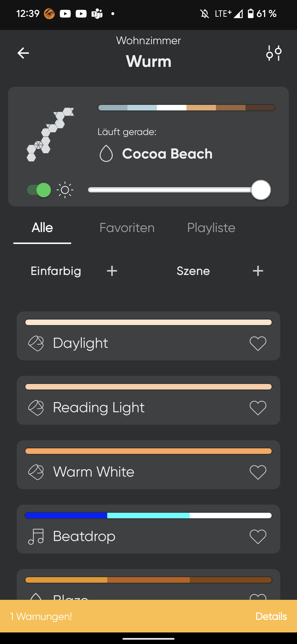This screenshot has height=644, width=297.
Task: Add a new Szene
Action: point(258,271)
